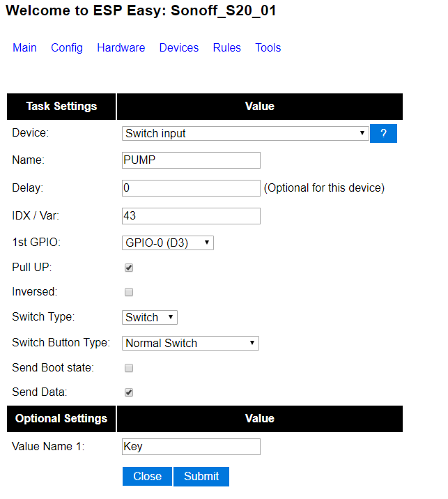Uncheck the Pull UP checkbox
The image size is (448, 499).
129,268
